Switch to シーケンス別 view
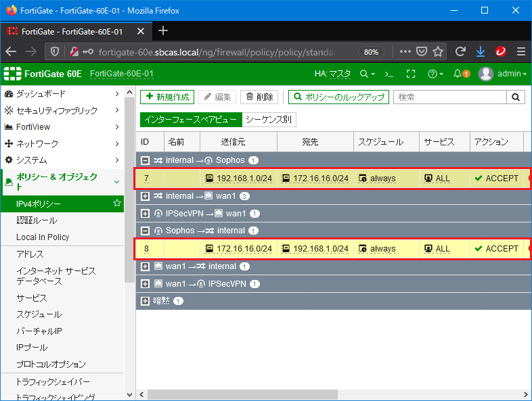The image size is (532, 401). pyautogui.click(x=269, y=120)
